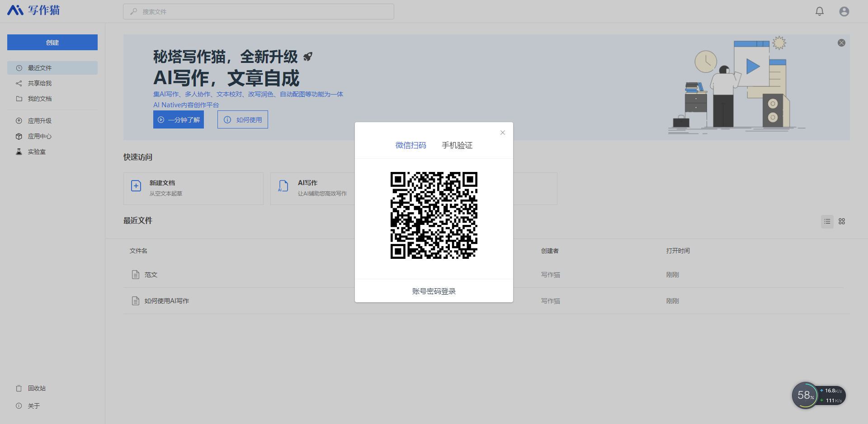Close the login dialog
This screenshot has width=868, height=424.
pyautogui.click(x=503, y=133)
